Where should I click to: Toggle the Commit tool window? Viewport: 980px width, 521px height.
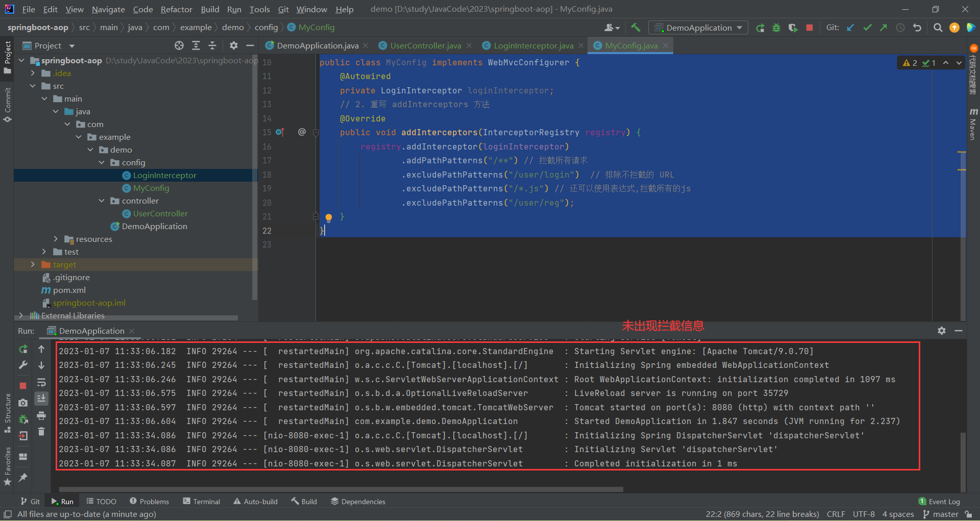click(x=7, y=105)
